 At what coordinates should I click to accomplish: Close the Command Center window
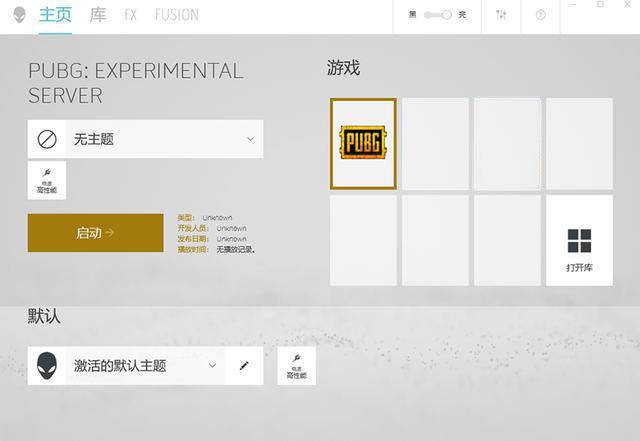[x=627, y=4]
